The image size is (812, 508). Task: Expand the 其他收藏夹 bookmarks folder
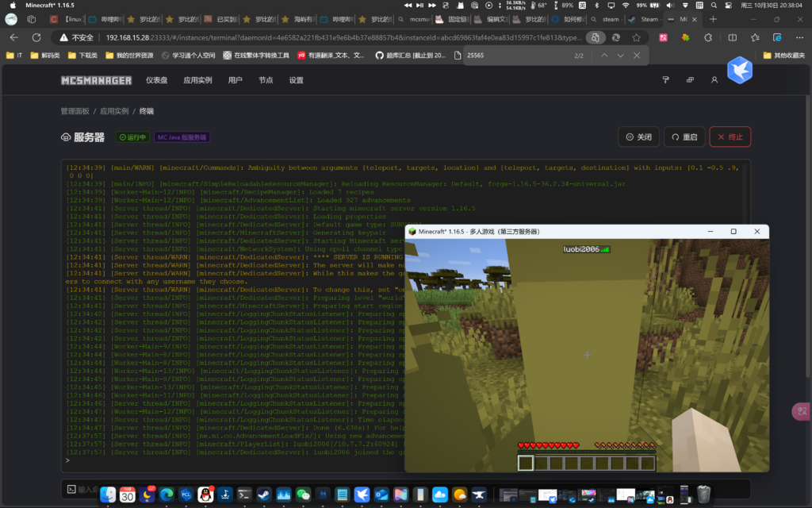pos(783,56)
